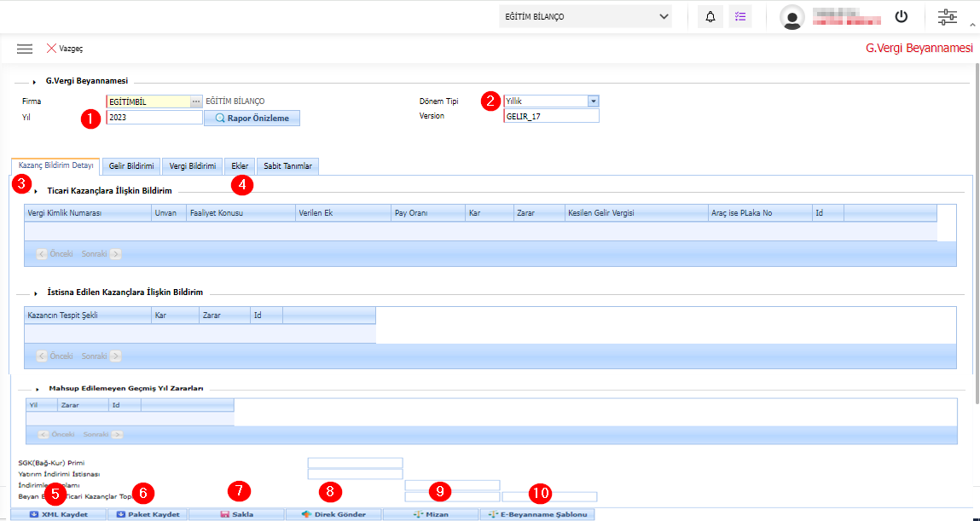Click the Sakla save button
This screenshot has width=980, height=521.
[236, 515]
